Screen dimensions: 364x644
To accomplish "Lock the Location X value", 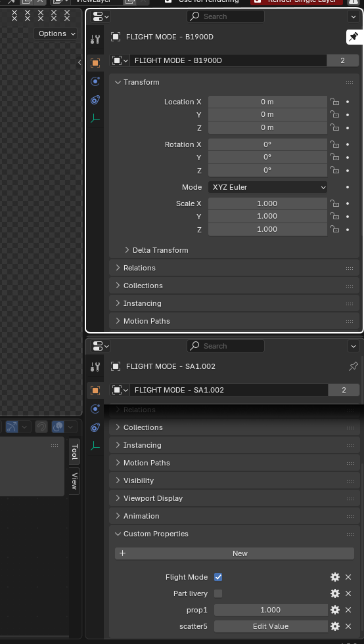I will click(334, 102).
